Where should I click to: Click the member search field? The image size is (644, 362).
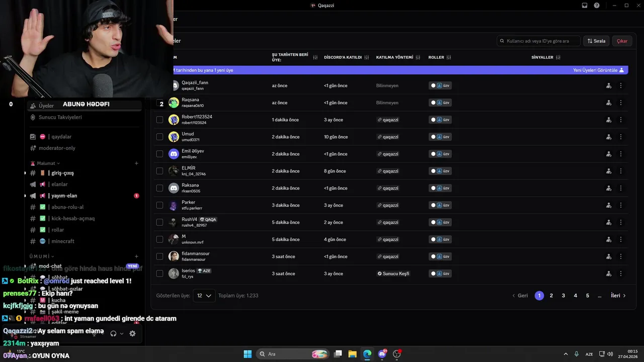click(x=538, y=41)
